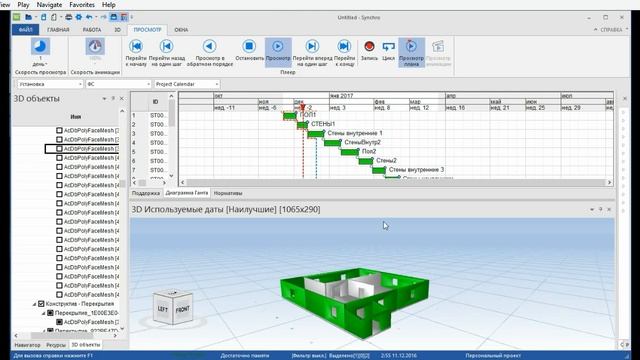Image resolution: width=640 pixels, height=360 pixels.
Task: Open the ФАЙЛ tab
Action: click(25, 30)
